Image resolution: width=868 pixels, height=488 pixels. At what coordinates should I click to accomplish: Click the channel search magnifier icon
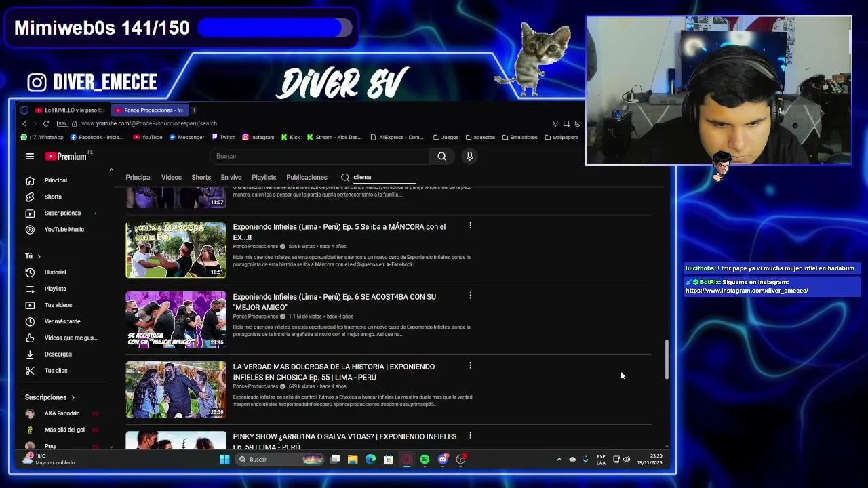coord(345,177)
